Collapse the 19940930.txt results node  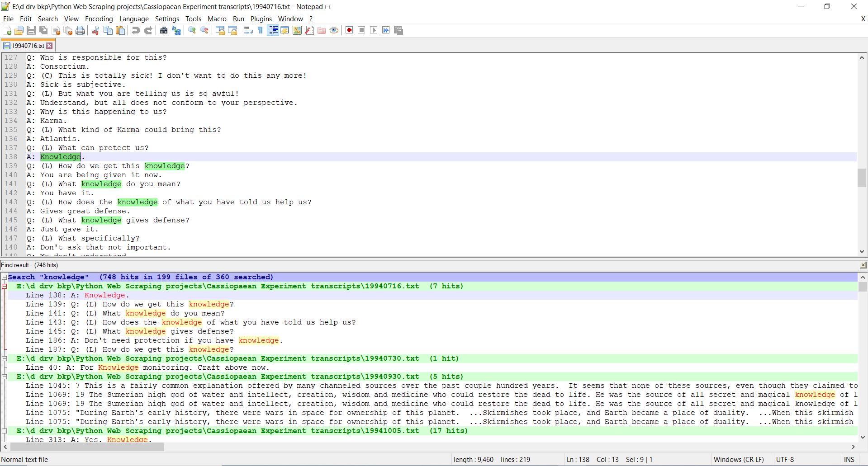pos(4,377)
